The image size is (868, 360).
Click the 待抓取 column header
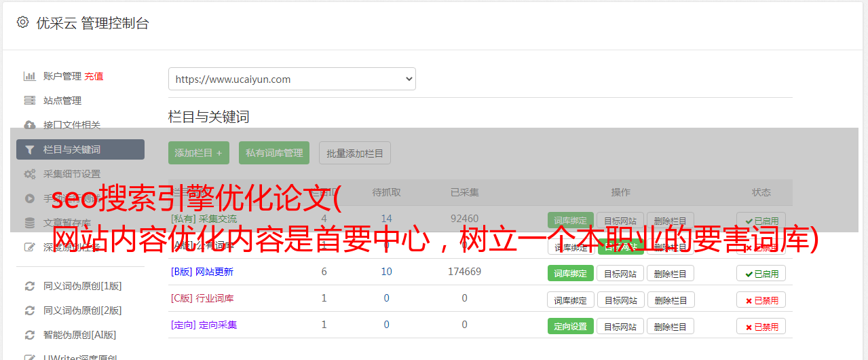point(387,192)
